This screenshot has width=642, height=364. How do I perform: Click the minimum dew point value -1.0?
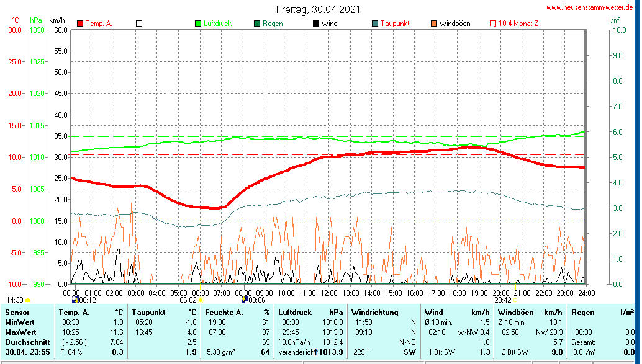pos(191,322)
